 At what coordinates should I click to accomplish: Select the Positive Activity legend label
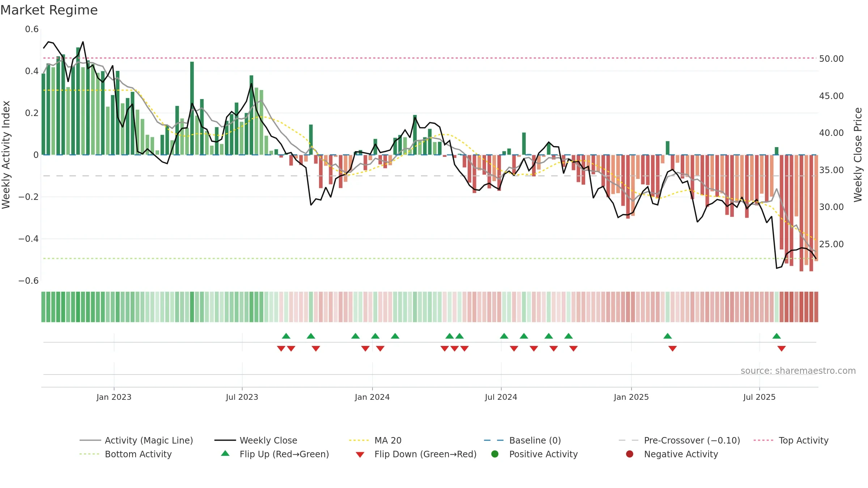click(543, 454)
